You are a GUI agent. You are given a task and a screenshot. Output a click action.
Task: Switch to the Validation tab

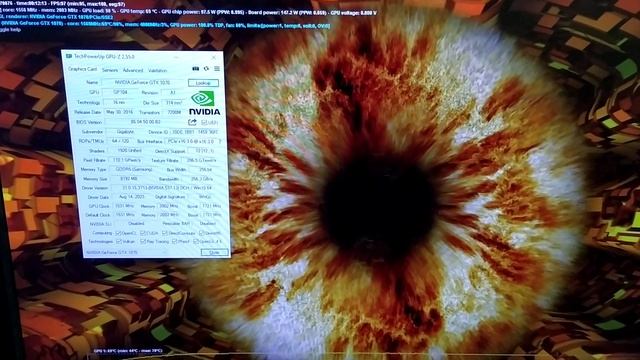[158, 70]
